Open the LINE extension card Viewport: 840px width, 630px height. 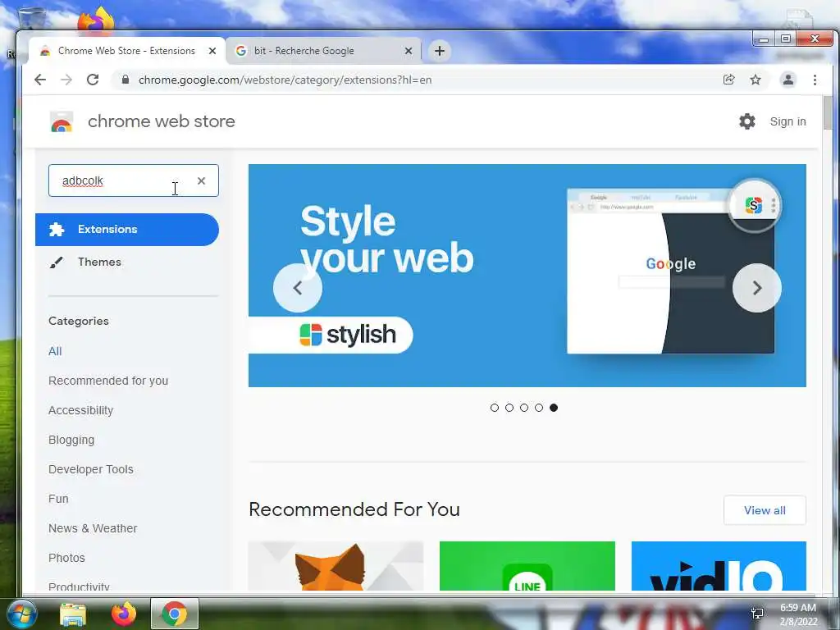(527, 566)
